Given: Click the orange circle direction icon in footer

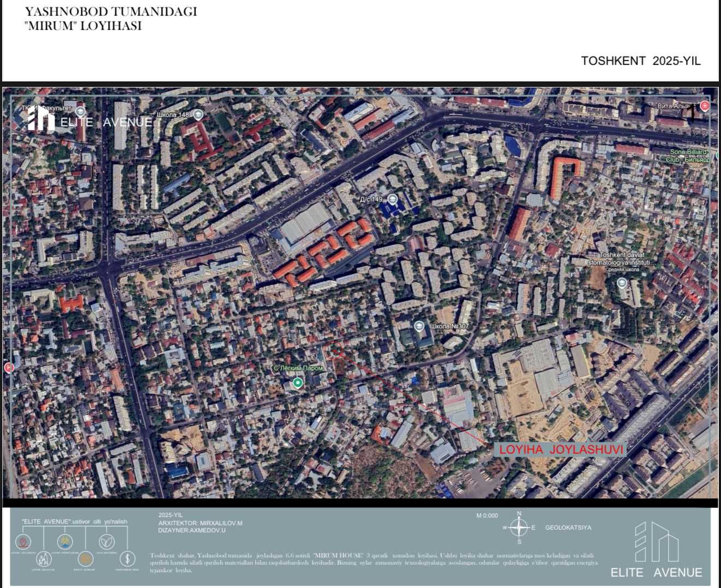Looking at the screenshot, I should pos(85,558).
